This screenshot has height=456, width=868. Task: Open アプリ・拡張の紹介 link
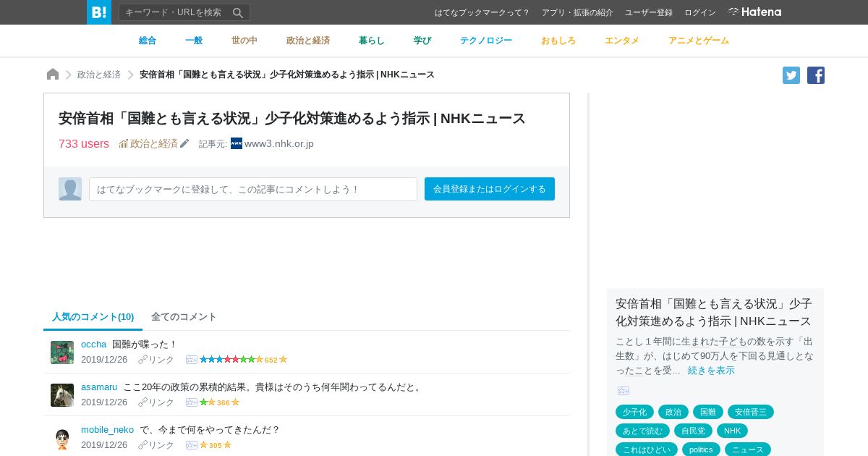(577, 12)
